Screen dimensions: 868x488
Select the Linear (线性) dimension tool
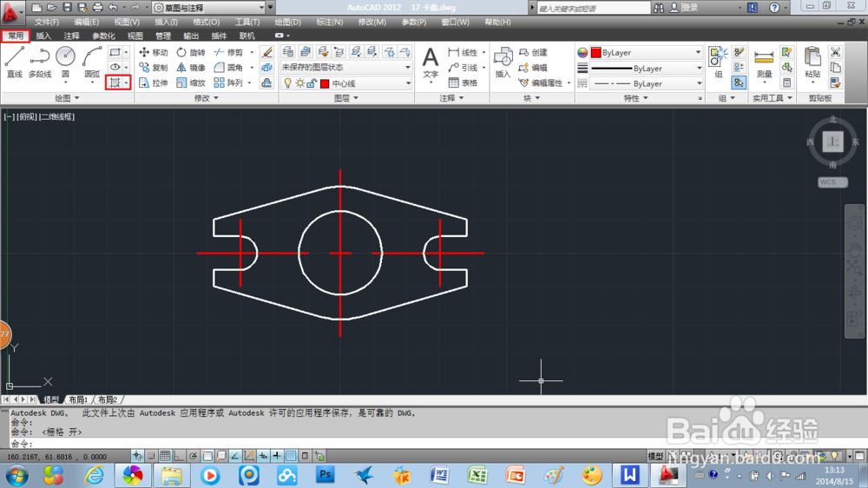coord(463,52)
